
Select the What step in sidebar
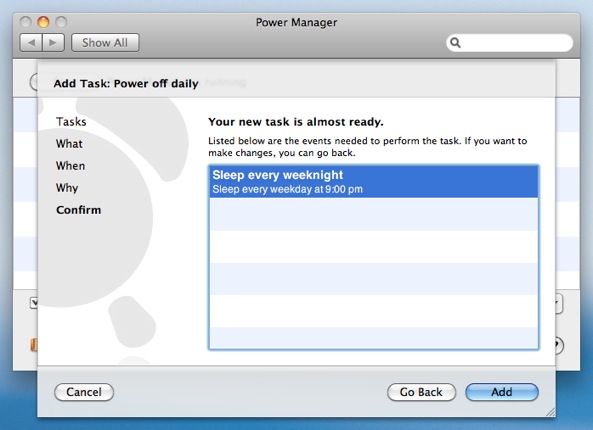point(69,144)
